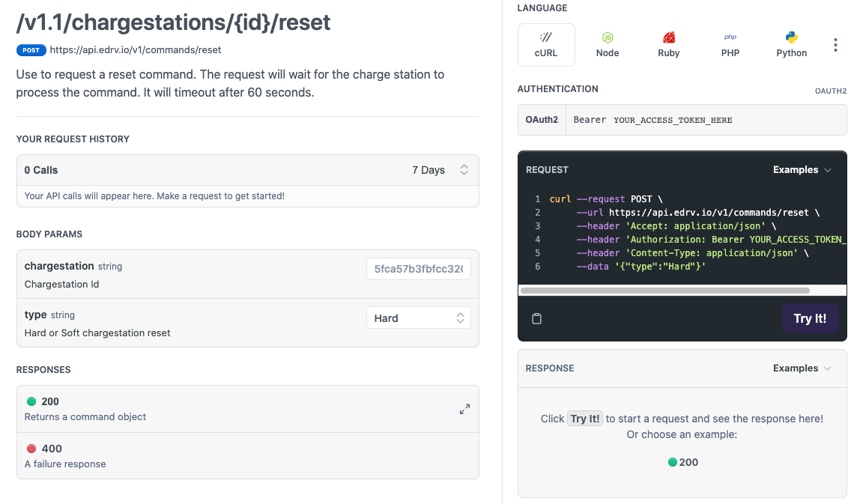Click the Try It! button
The image size is (857, 504).
[x=810, y=318]
